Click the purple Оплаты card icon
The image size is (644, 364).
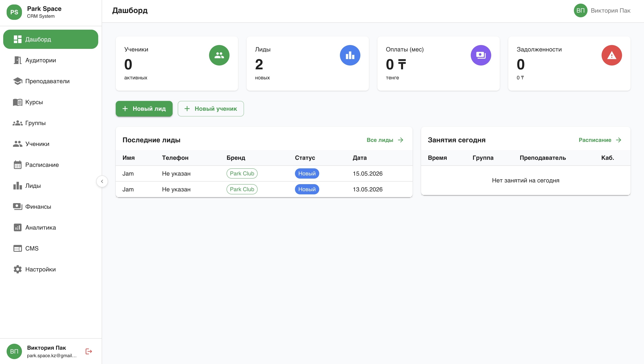point(481,55)
